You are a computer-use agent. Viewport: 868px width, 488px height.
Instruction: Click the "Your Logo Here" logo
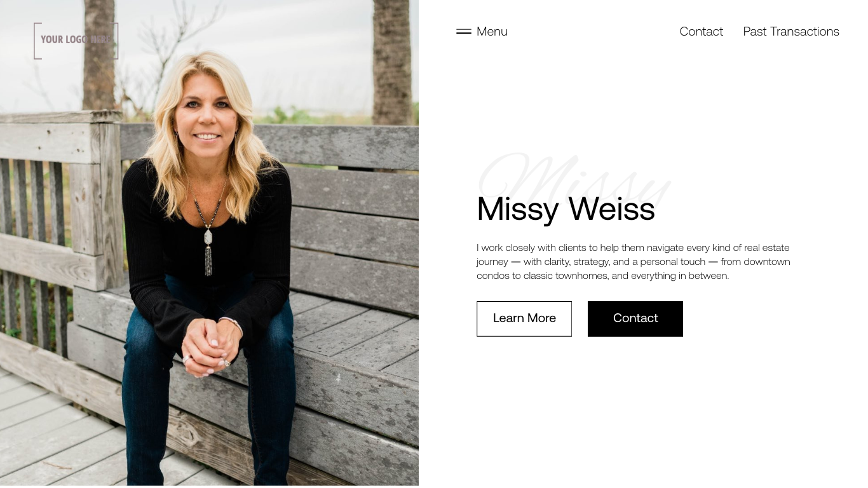(x=76, y=41)
